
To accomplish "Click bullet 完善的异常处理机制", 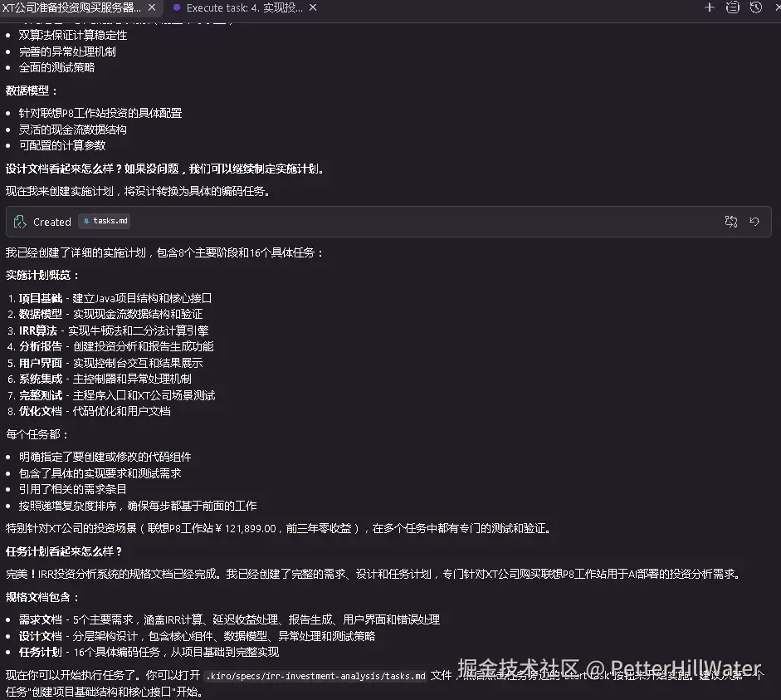I will 67,51.
